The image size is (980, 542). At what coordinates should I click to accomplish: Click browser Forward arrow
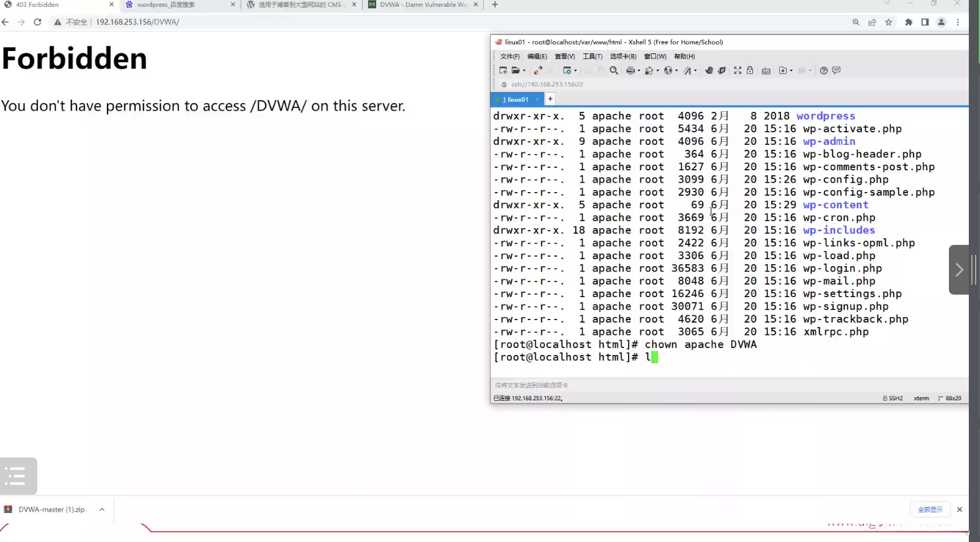tap(21, 22)
